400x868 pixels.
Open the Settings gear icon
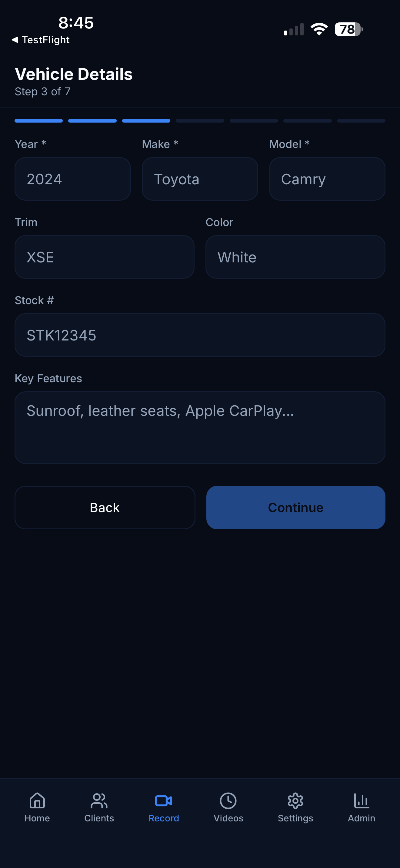pyautogui.click(x=295, y=801)
